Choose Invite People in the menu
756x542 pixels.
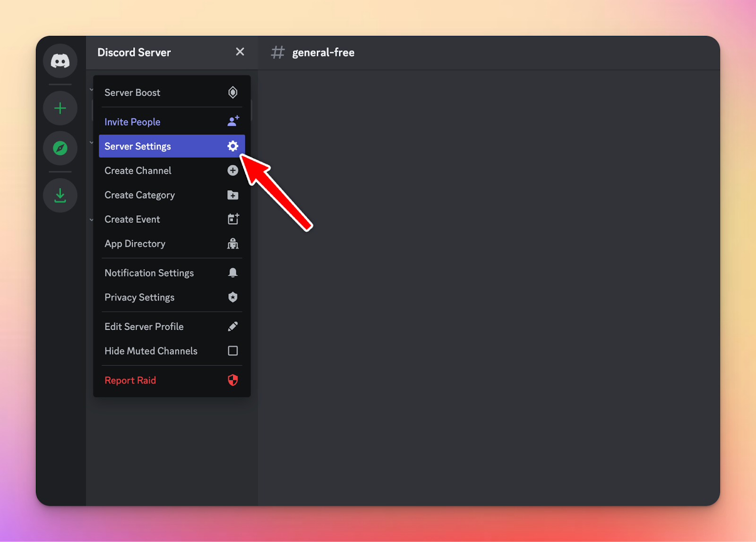pyautogui.click(x=172, y=122)
